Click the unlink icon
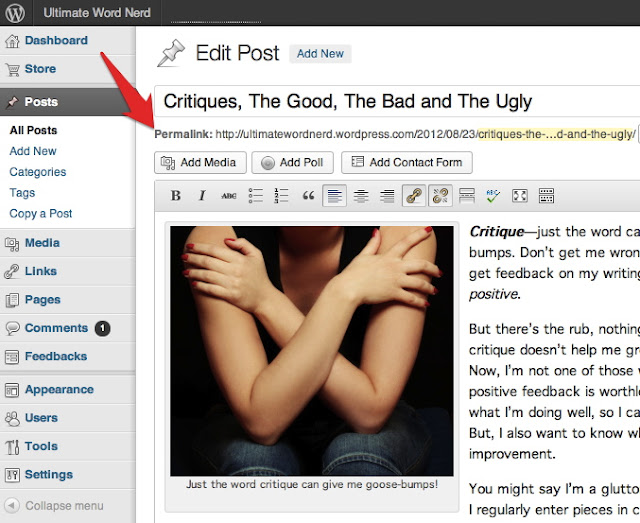This screenshot has width=640, height=523. [x=440, y=196]
